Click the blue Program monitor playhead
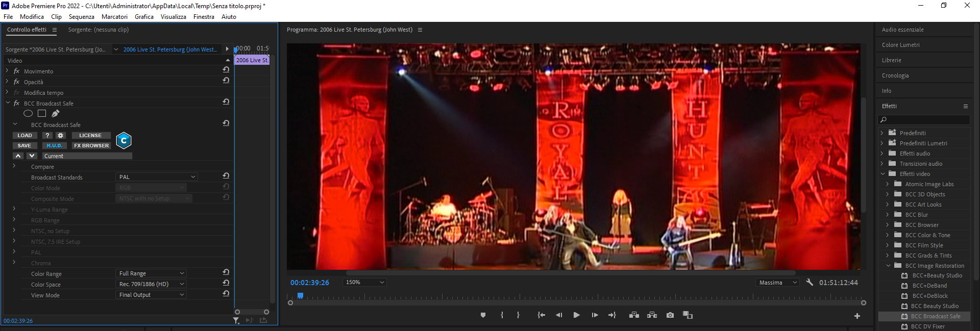Screen dimensions: 980x331 [x=301, y=295]
